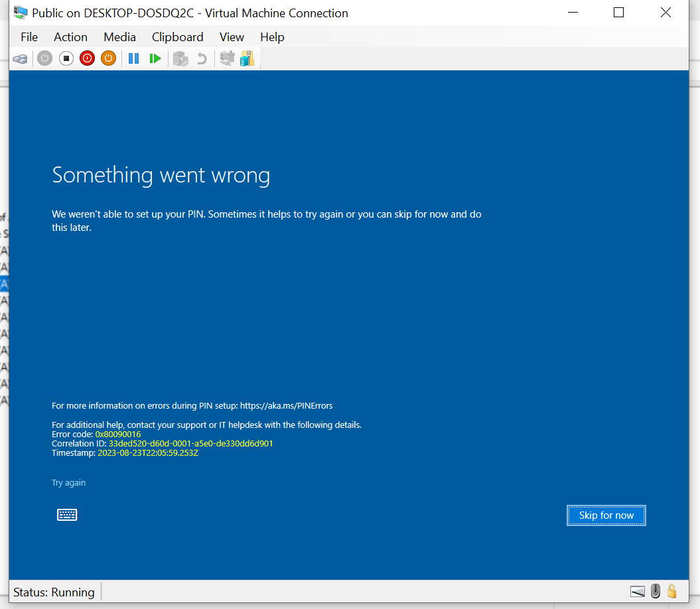Viewport: 700px width, 609px height.
Task: Turn off the VM with the stop icon
Action: pos(66,58)
